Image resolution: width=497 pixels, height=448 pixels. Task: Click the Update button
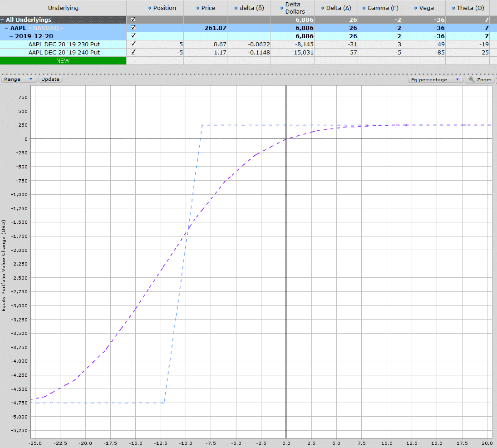(50, 79)
